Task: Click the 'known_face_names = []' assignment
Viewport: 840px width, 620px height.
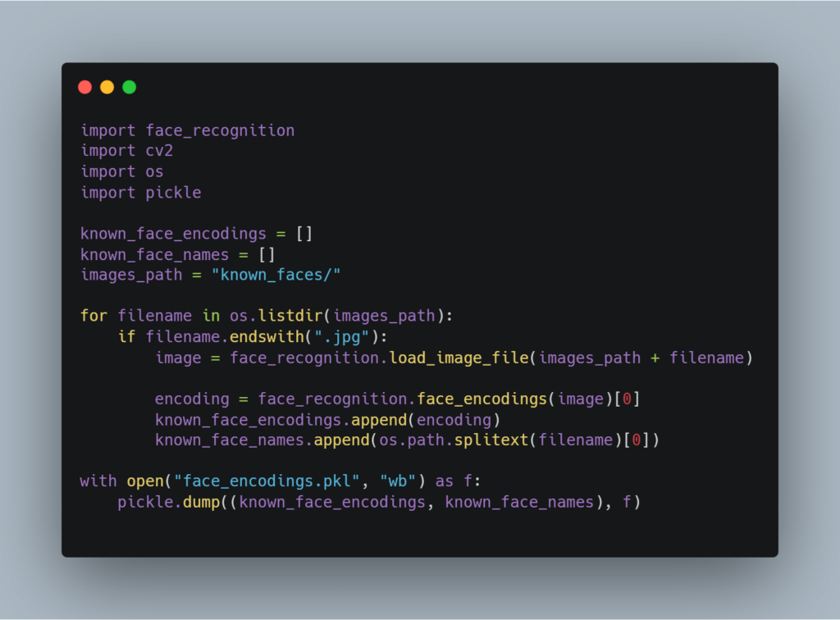Action: [177, 255]
